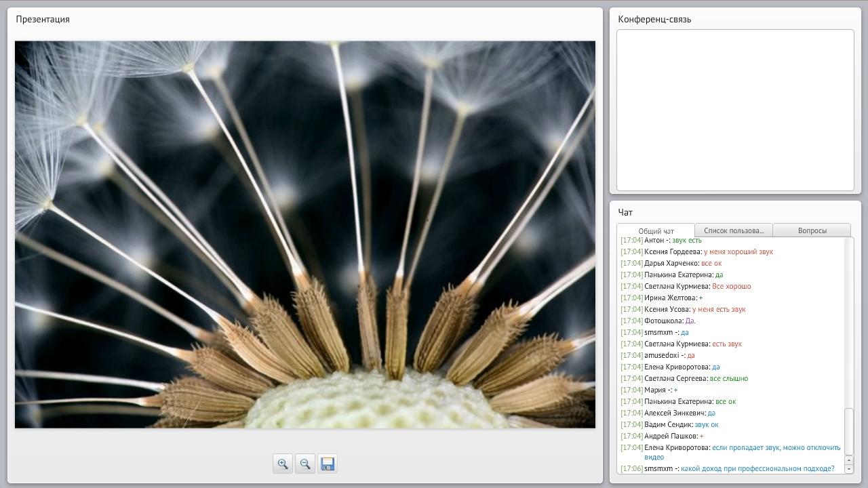Screen dimensions: 868x488
Task: Save the presentation with the floppy disk icon
Action: tap(328, 464)
